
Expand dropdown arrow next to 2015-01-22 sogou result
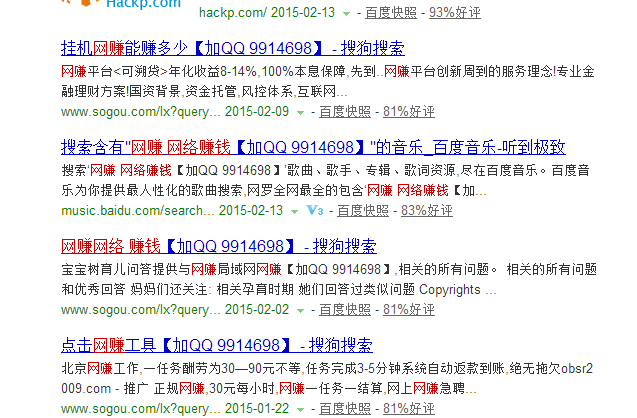tap(300, 410)
